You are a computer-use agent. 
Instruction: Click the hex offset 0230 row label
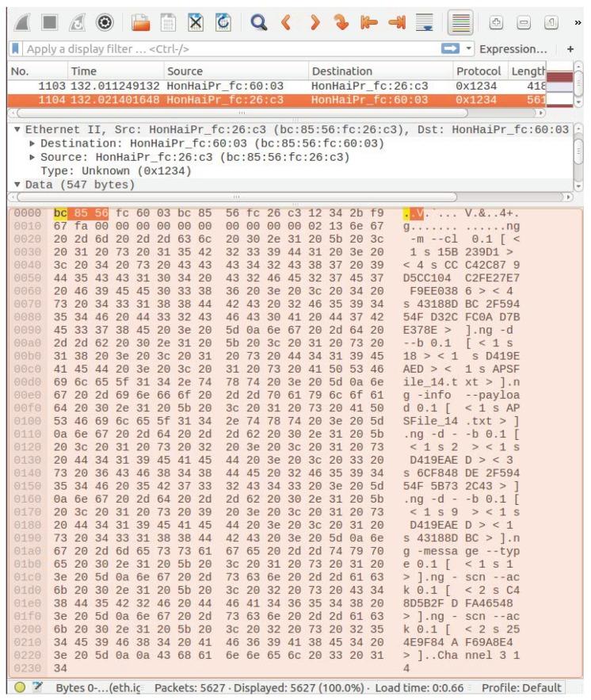[x=27, y=667]
